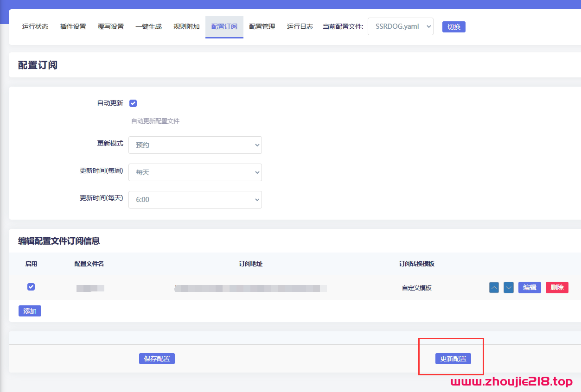Click 保存配置 to save settings
581x392 pixels.
157,358
